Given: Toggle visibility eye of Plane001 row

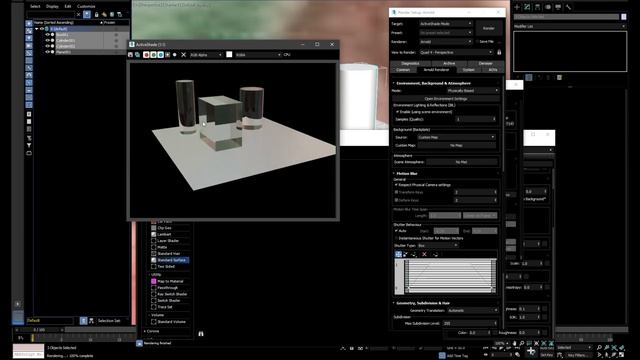Looking at the screenshot, I should tap(47, 52).
